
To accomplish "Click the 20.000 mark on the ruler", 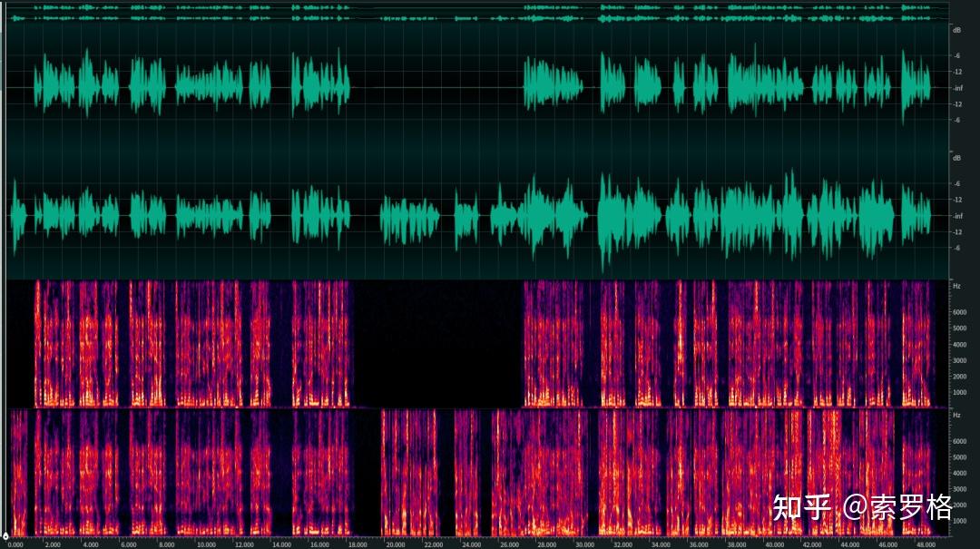I will [396, 544].
